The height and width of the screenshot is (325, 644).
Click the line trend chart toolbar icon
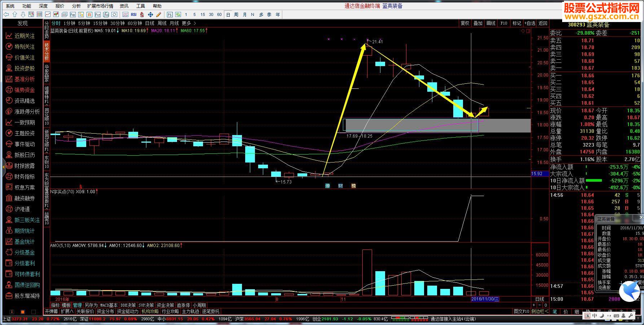[48, 14]
